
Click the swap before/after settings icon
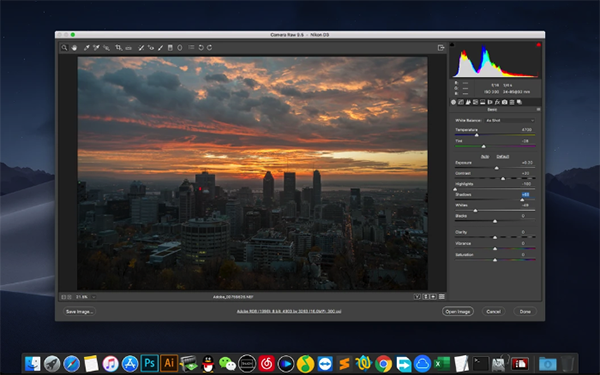(x=426, y=297)
